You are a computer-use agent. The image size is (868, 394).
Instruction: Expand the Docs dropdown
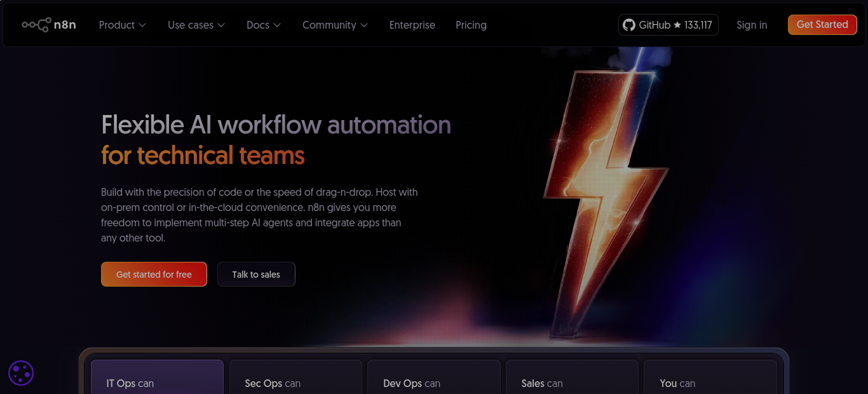click(x=263, y=25)
